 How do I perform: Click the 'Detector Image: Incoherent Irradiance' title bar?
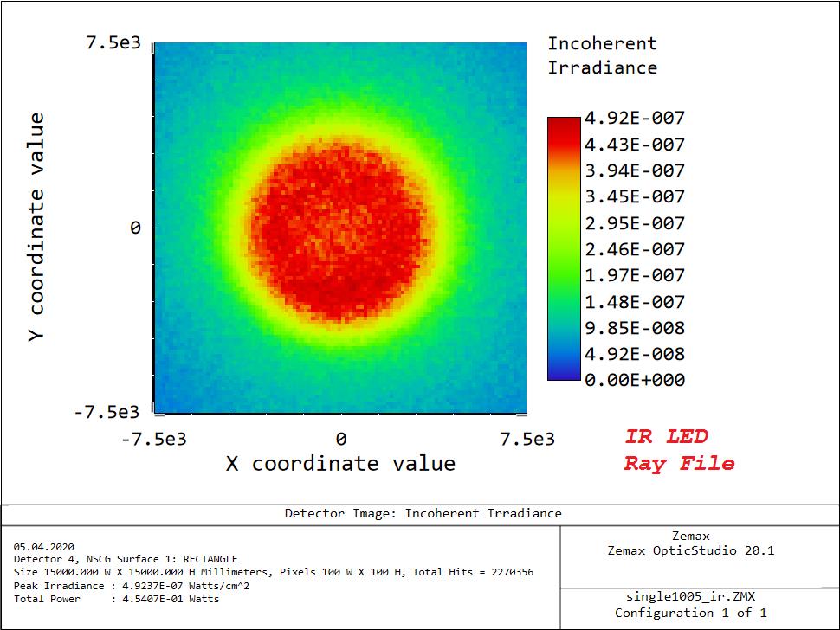tap(423, 513)
